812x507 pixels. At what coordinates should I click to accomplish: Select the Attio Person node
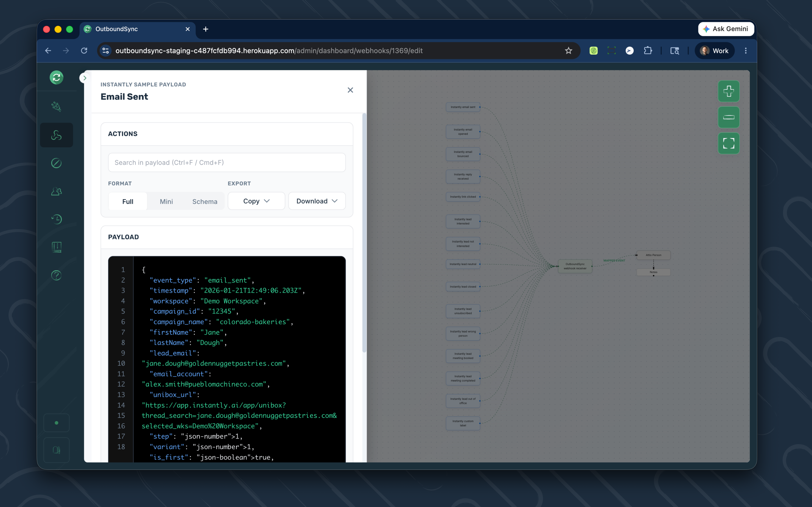point(653,255)
